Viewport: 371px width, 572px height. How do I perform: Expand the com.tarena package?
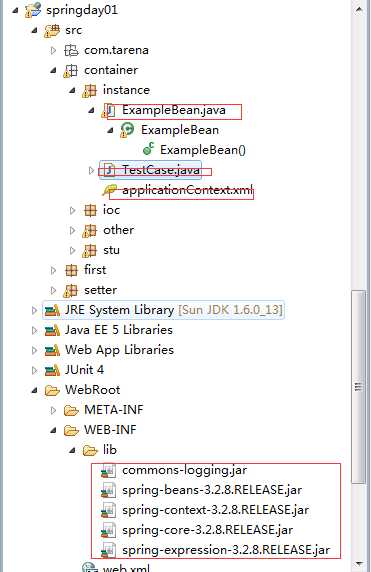53,50
